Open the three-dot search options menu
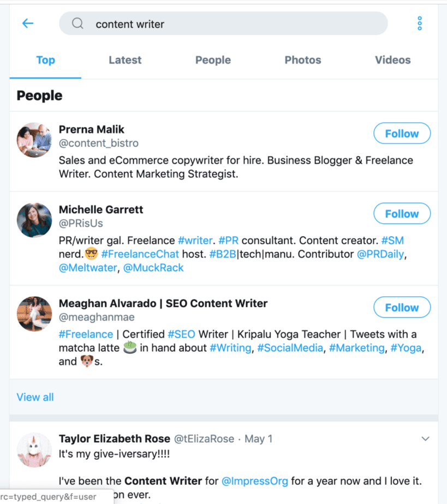Viewport: 447px width, 504px height. (419, 23)
